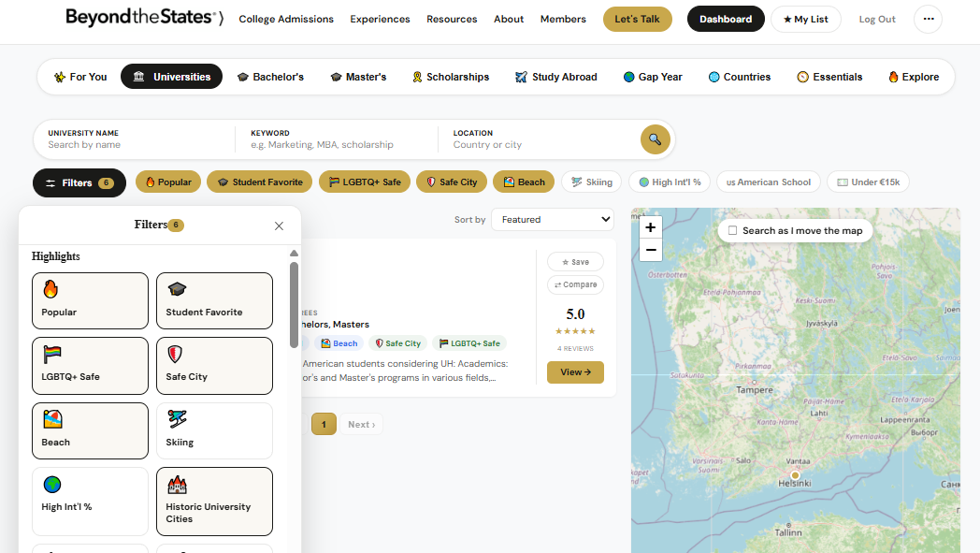The width and height of the screenshot is (980, 553).
Task: Toggle the Student Favorite highlight card
Action: (214, 301)
